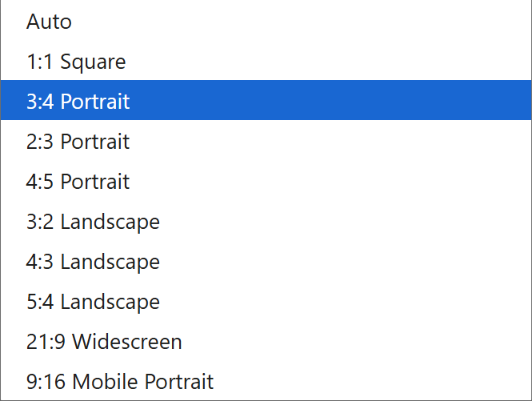The width and height of the screenshot is (532, 401).
Task: Click the highlighted 3:4 Portrait option
Action: coord(266,100)
